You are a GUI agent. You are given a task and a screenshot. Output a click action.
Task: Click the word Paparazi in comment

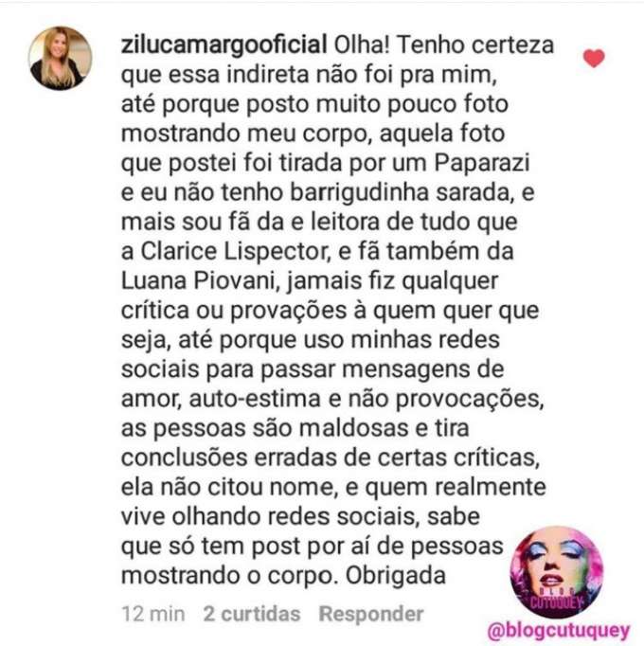click(x=482, y=163)
